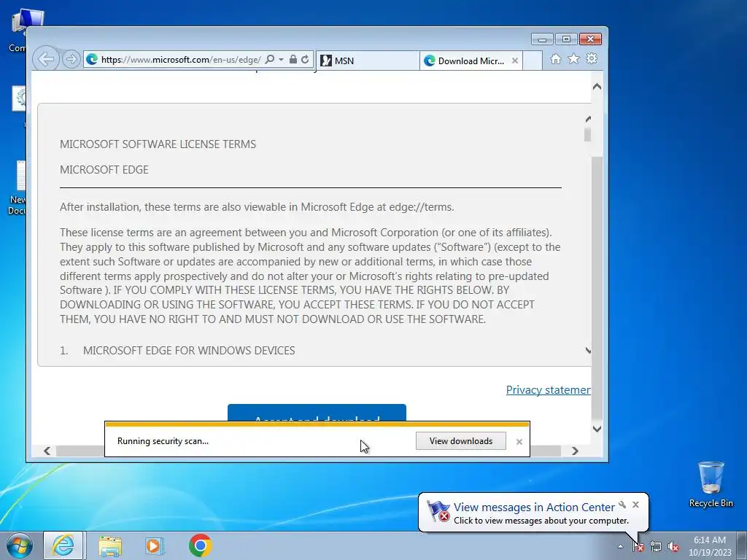The height and width of the screenshot is (560, 747).
Task: Click Internet Explorer taskbar icon
Action: tap(63, 545)
